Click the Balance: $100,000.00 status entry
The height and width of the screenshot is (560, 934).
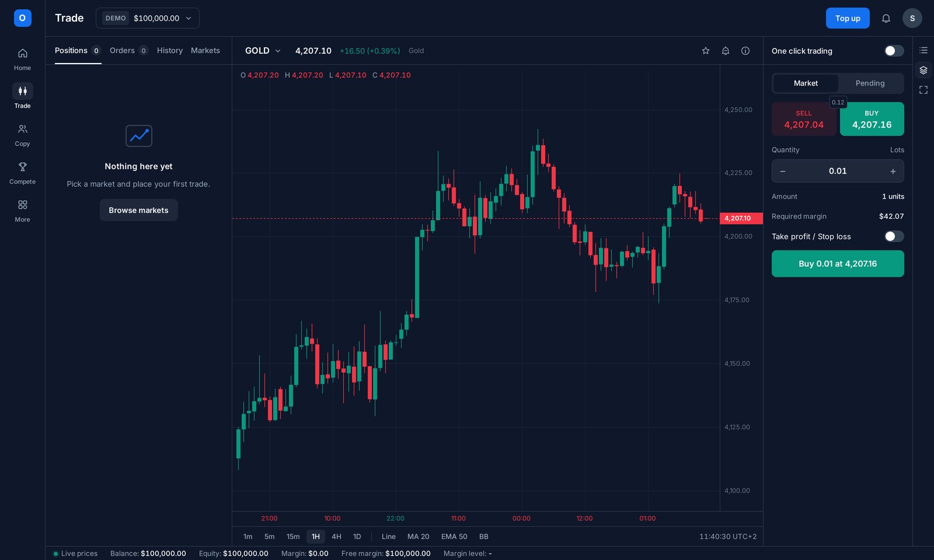coord(148,554)
